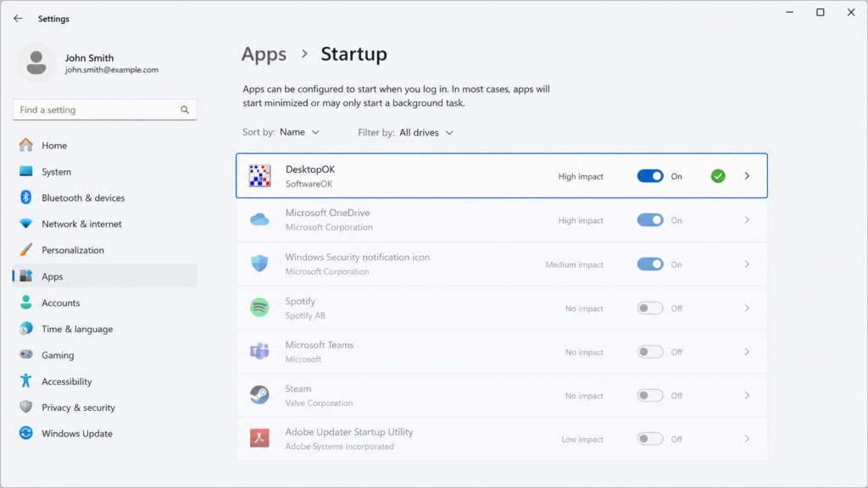Click the Microsoft OneDrive cloud icon

tap(259, 219)
